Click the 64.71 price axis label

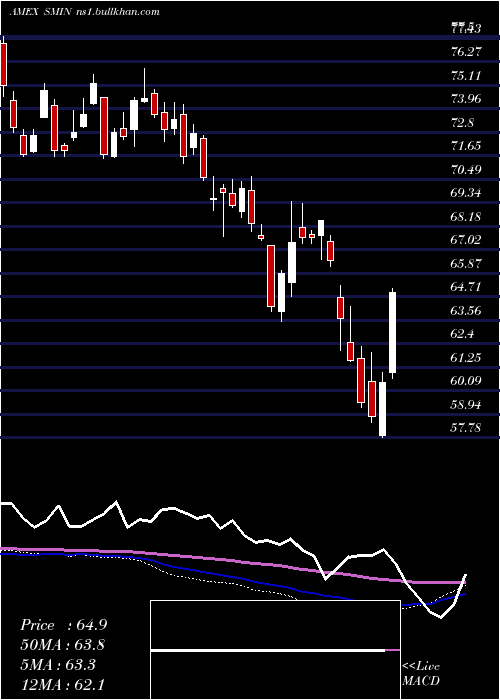[466, 287]
